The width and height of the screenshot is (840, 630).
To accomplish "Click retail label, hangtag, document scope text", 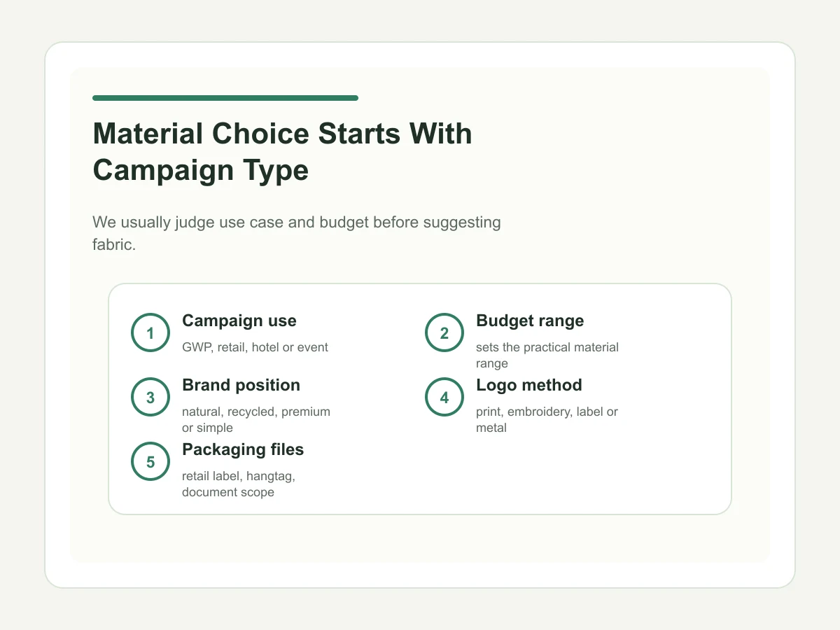I will point(239,484).
